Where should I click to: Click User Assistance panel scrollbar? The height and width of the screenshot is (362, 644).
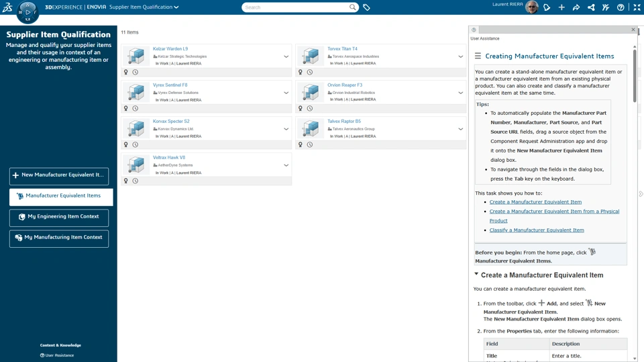[635, 76]
